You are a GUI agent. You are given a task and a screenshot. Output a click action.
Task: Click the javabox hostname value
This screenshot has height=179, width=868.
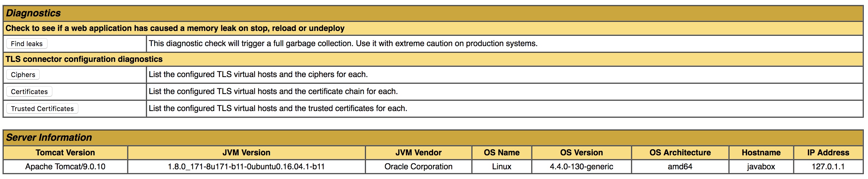(761, 167)
